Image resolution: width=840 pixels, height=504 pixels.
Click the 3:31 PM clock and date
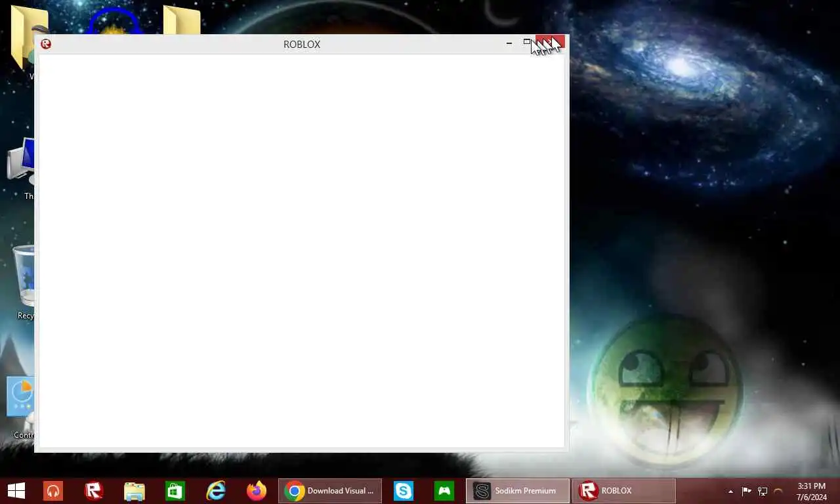coord(811,492)
